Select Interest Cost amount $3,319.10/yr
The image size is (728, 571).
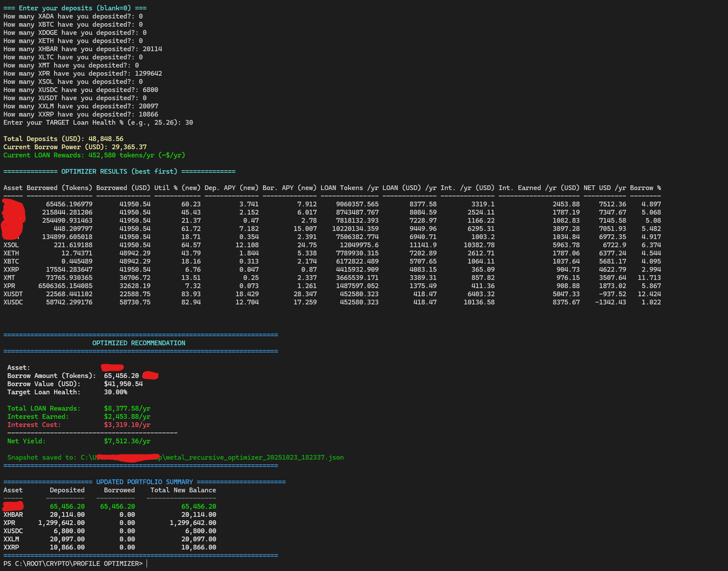click(127, 425)
